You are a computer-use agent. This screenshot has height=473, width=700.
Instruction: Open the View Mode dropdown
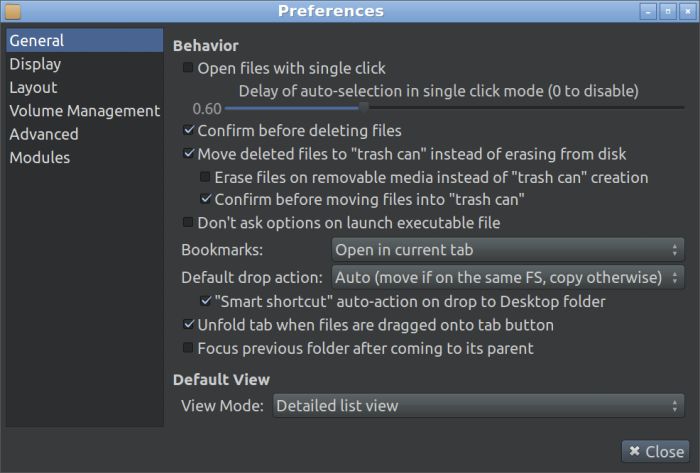(x=477, y=406)
